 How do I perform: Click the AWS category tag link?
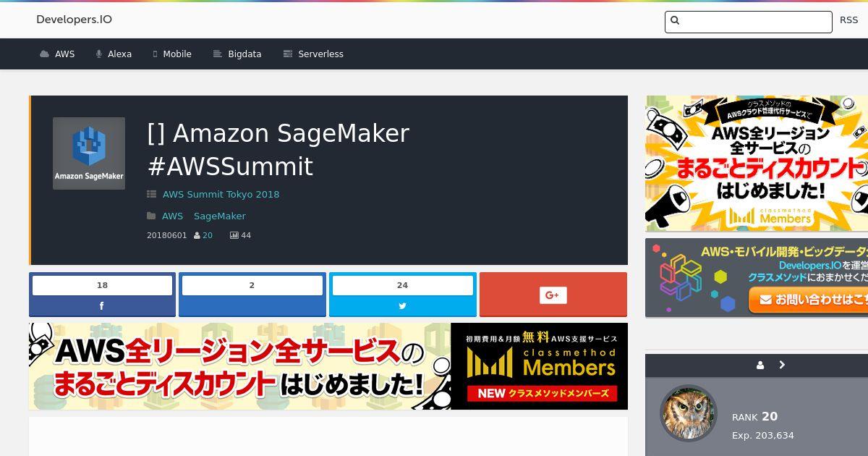[x=173, y=216]
